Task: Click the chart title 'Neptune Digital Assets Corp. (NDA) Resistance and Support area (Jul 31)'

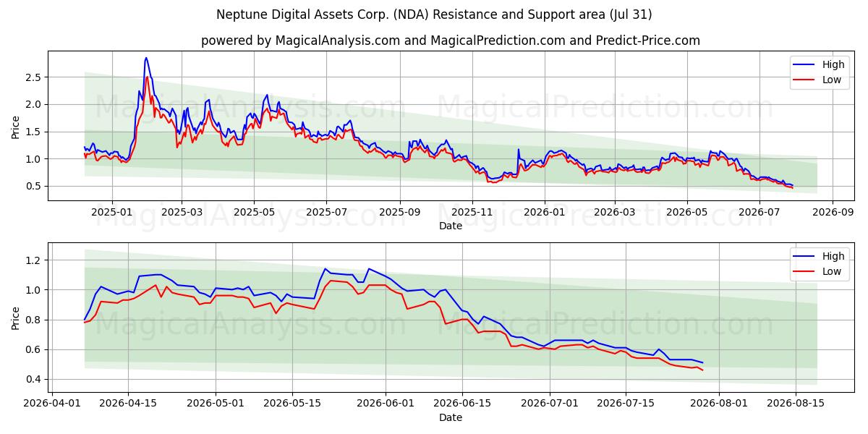Action: 434,14
